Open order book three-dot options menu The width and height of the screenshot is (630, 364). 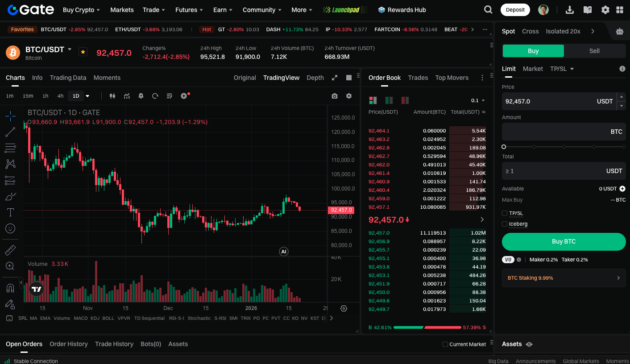pos(482,78)
